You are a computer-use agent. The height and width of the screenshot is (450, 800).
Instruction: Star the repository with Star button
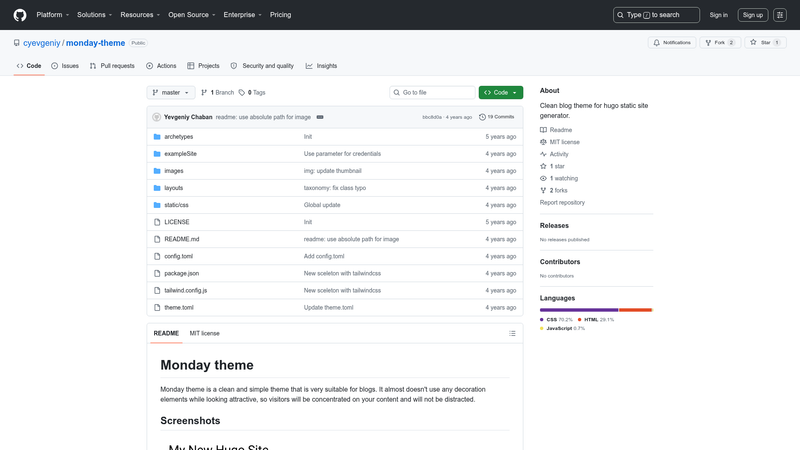765,43
